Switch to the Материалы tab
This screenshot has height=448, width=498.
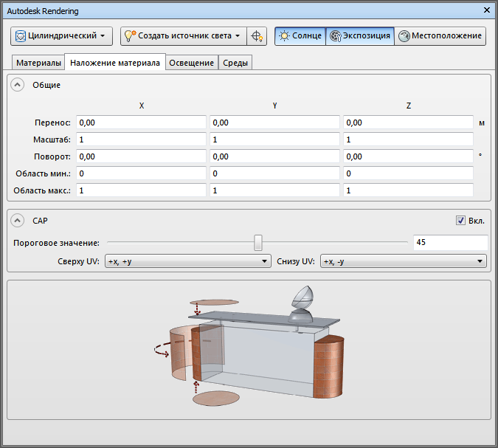click(x=38, y=63)
